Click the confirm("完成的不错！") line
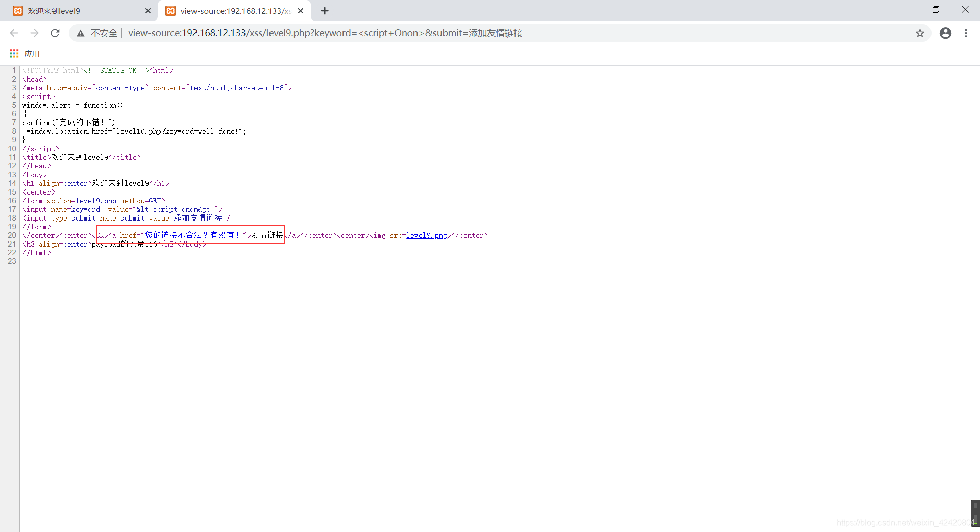Image resolution: width=980 pixels, height=532 pixels. pyautogui.click(x=70, y=123)
